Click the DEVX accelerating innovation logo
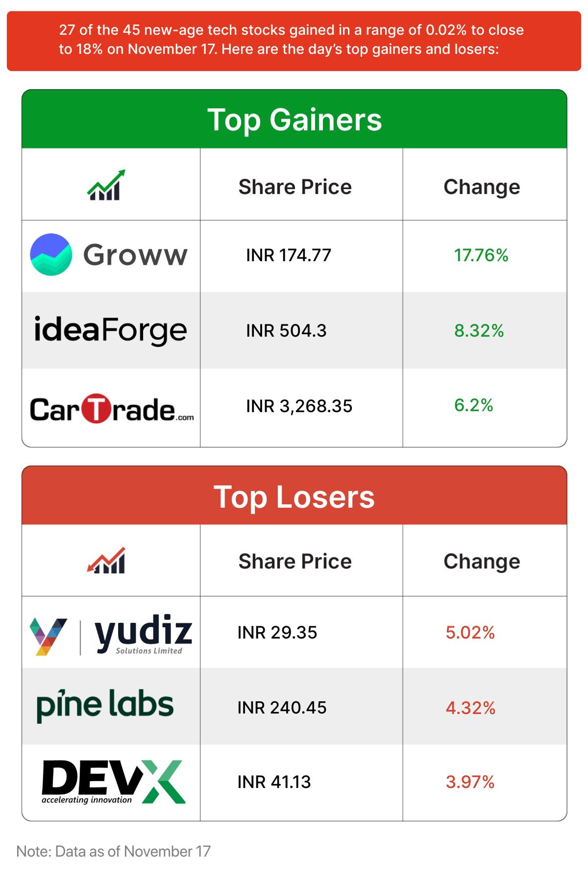 (113, 782)
